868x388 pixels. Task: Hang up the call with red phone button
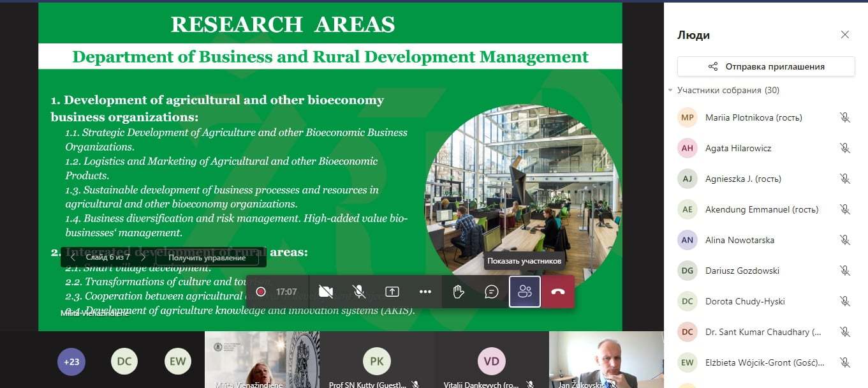[x=558, y=292]
